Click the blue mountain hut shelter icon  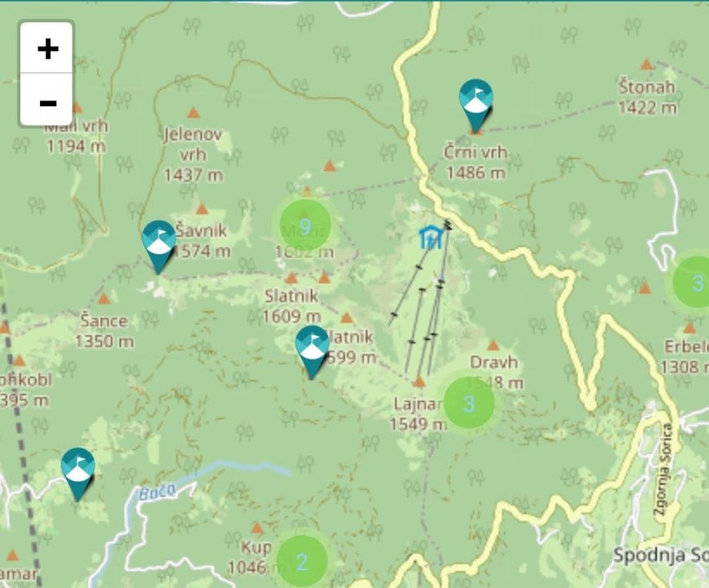pos(430,238)
